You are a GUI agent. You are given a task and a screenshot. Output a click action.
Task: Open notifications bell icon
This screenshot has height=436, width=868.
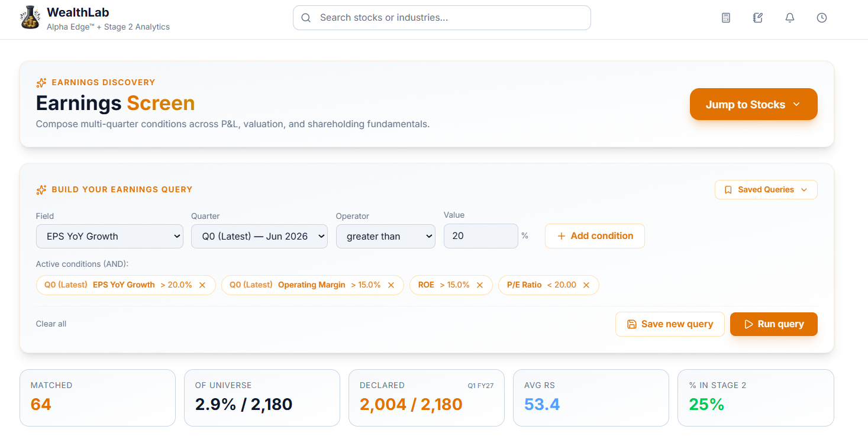(790, 18)
